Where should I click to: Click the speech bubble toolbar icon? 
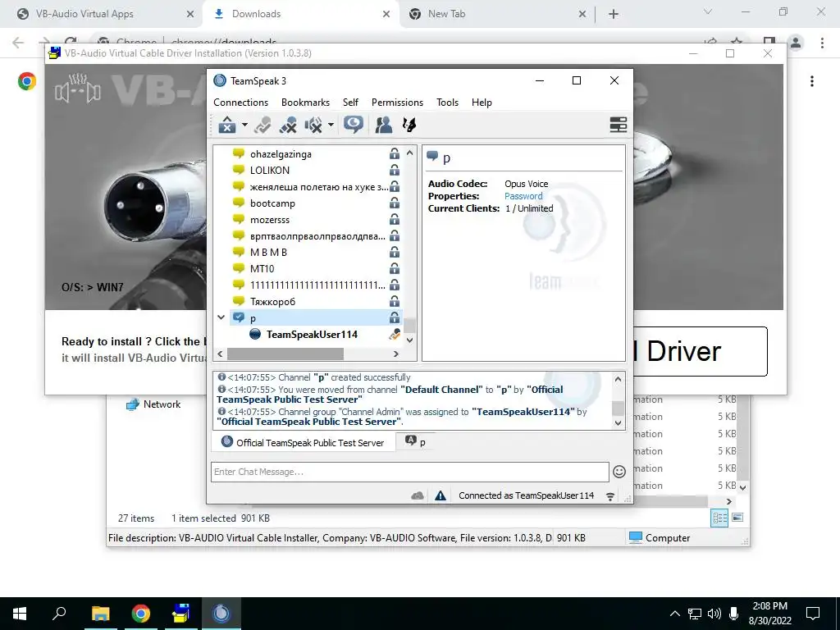click(x=354, y=125)
